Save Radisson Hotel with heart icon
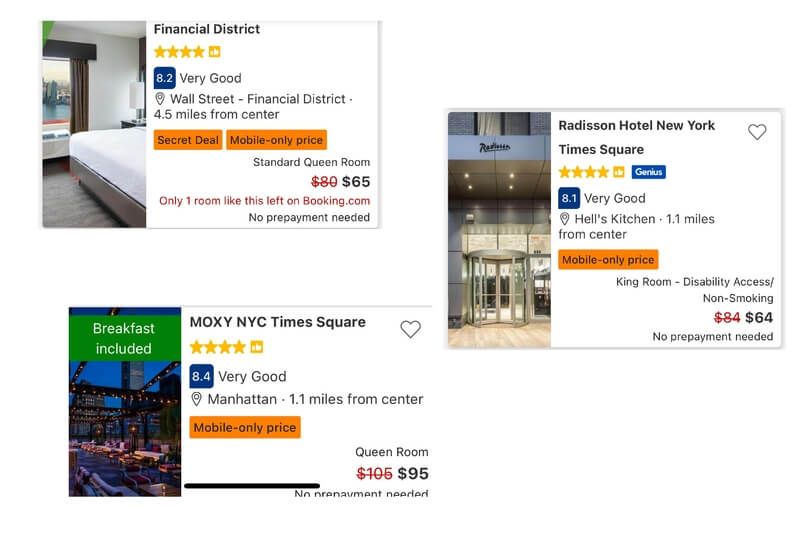800x534 pixels. point(757,132)
